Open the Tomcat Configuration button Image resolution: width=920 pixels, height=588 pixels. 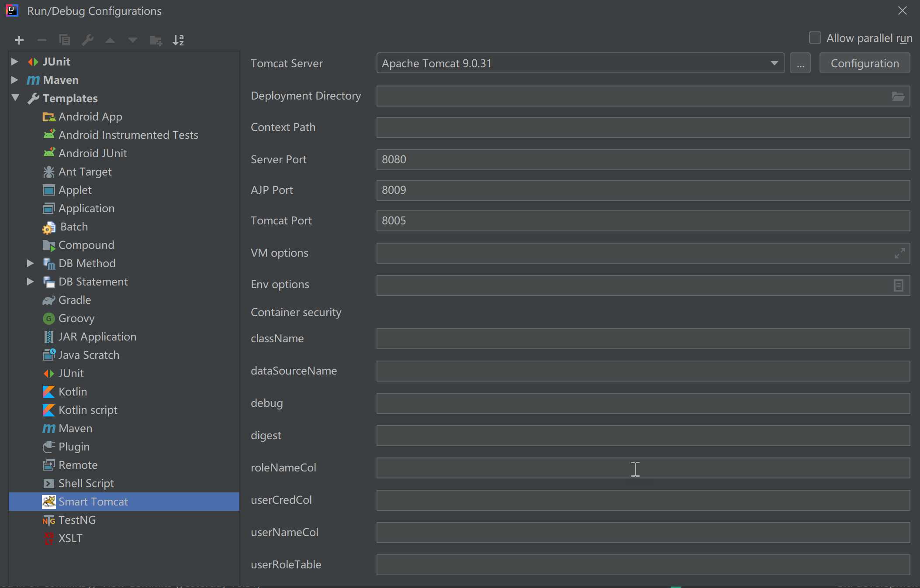tap(865, 63)
